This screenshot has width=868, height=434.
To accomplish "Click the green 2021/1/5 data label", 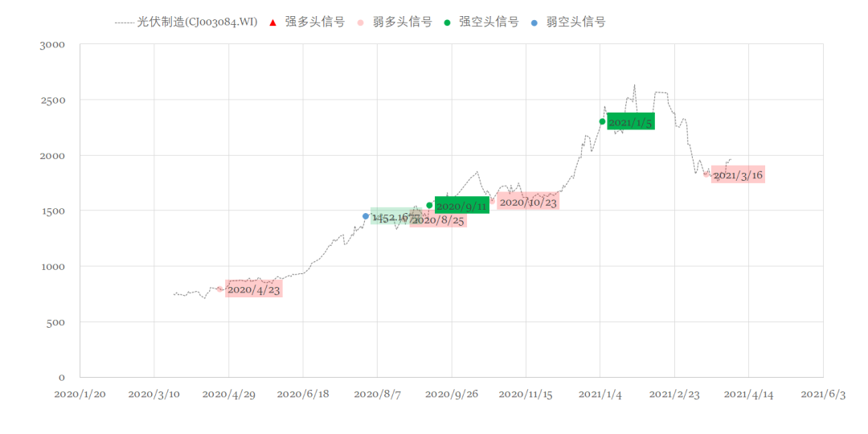I will click(x=630, y=122).
